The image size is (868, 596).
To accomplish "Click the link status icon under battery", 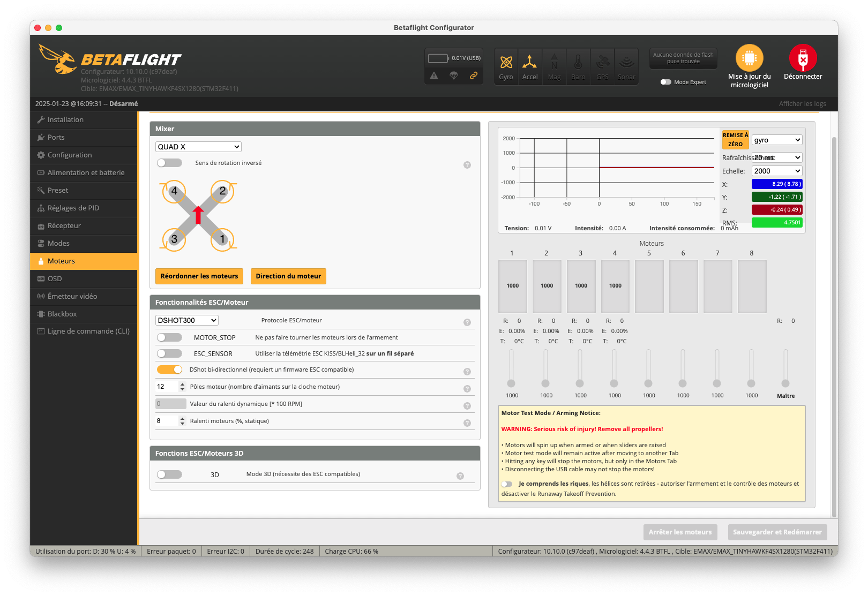I will click(474, 76).
